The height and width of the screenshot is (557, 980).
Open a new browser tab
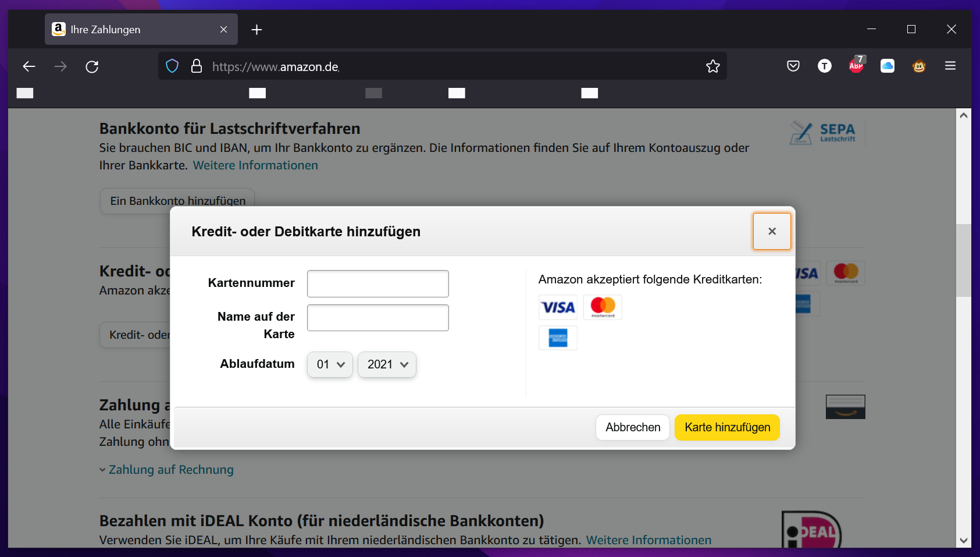pyautogui.click(x=256, y=30)
